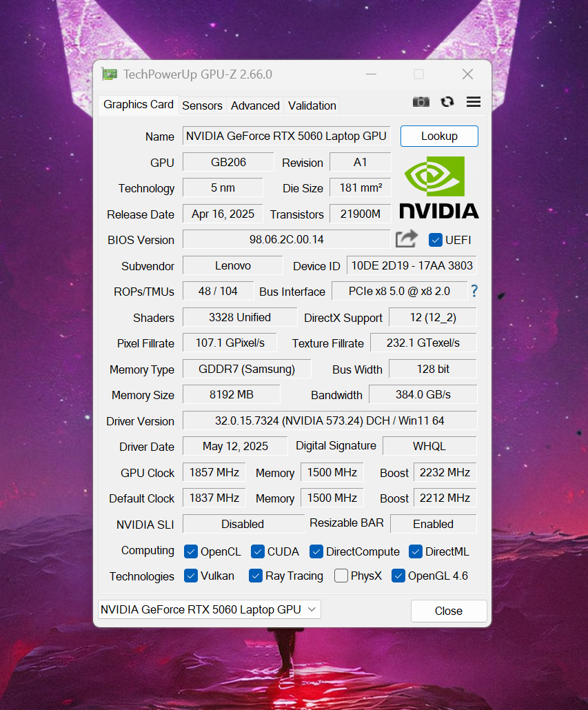Image resolution: width=588 pixels, height=710 pixels.
Task: Toggle the CUDA checkbox
Action: (258, 551)
